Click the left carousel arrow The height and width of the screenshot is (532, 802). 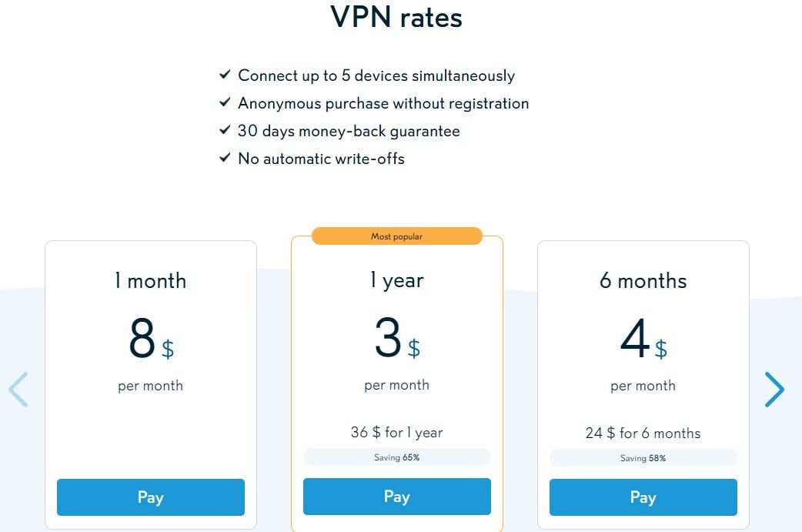[18, 390]
